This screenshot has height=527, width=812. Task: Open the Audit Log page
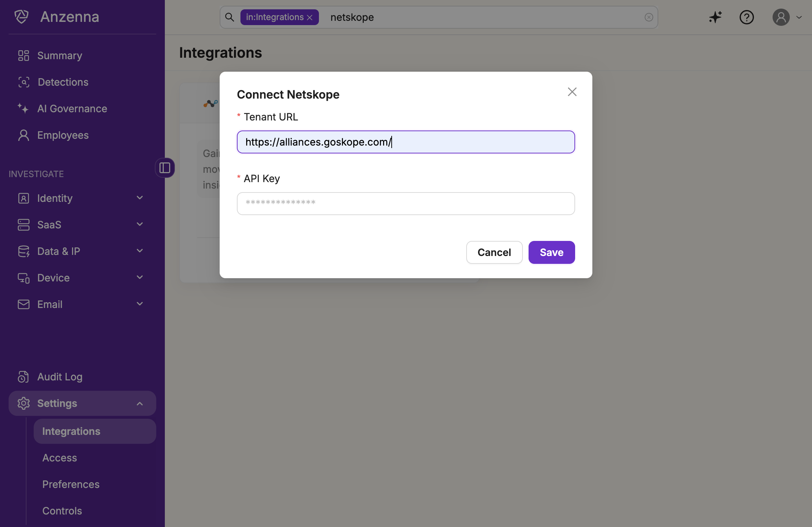click(x=60, y=377)
